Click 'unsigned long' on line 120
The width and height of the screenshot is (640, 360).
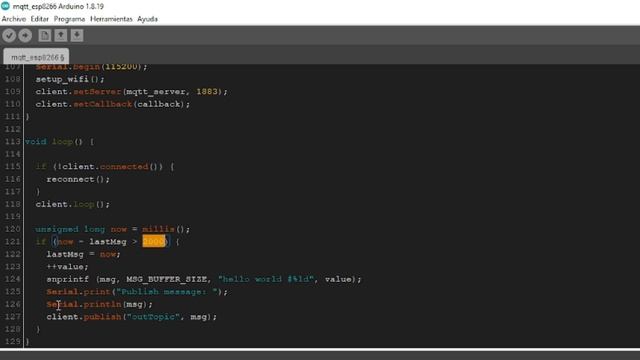point(70,229)
